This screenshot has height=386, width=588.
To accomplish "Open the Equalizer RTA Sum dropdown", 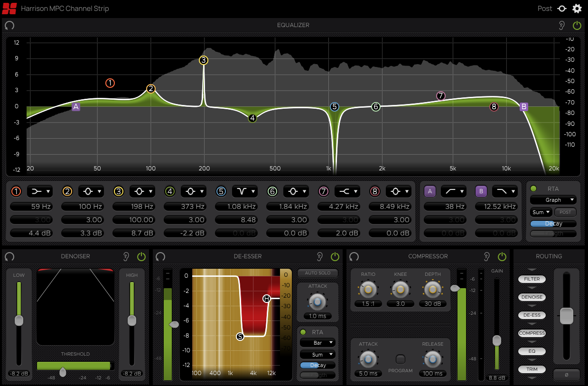I will tap(541, 212).
